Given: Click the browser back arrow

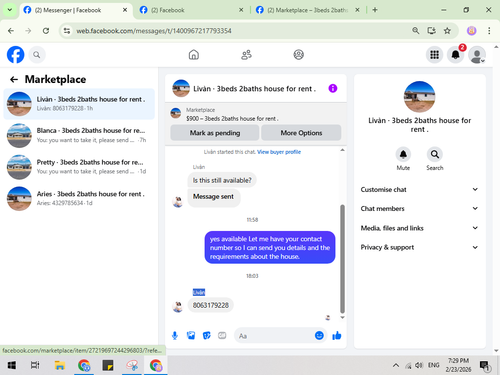Looking at the screenshot, I should tap(11, 31).
